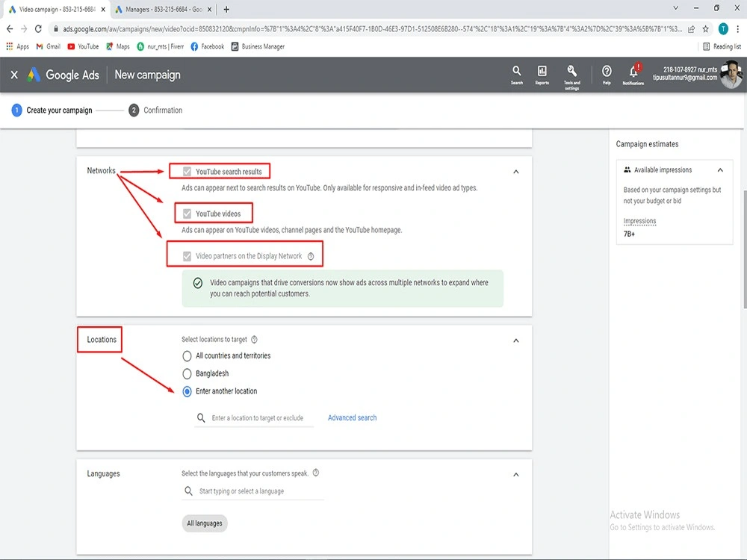Open Gmail bookmark
The width and height of the screenshot is (747, 560).
click(48, 46)
